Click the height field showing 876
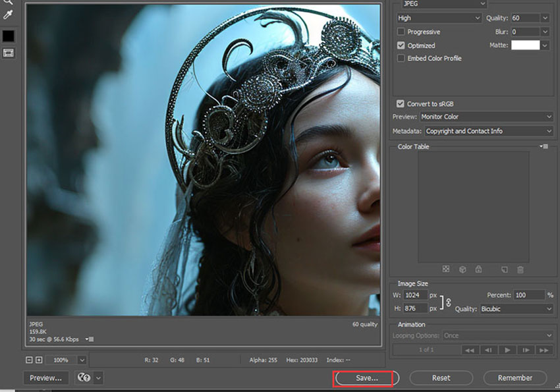560x392 pixels. coord(416,308)
